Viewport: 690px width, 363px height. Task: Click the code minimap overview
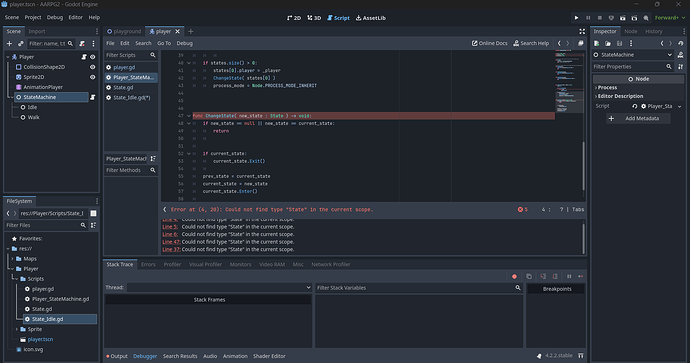pos(569,81)
